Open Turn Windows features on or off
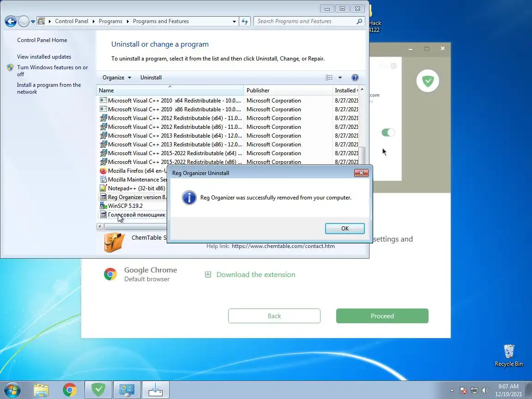The height and width of the screenshot is (399, 532). click(x=53, y=71)
